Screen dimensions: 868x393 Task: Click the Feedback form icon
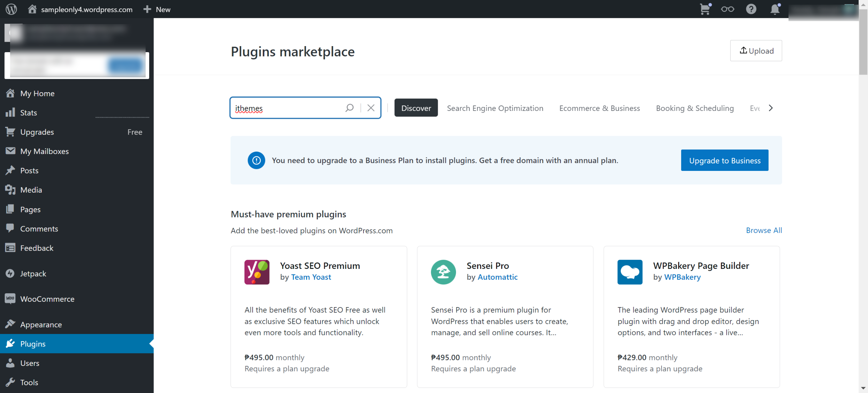(x=10, y=248)
